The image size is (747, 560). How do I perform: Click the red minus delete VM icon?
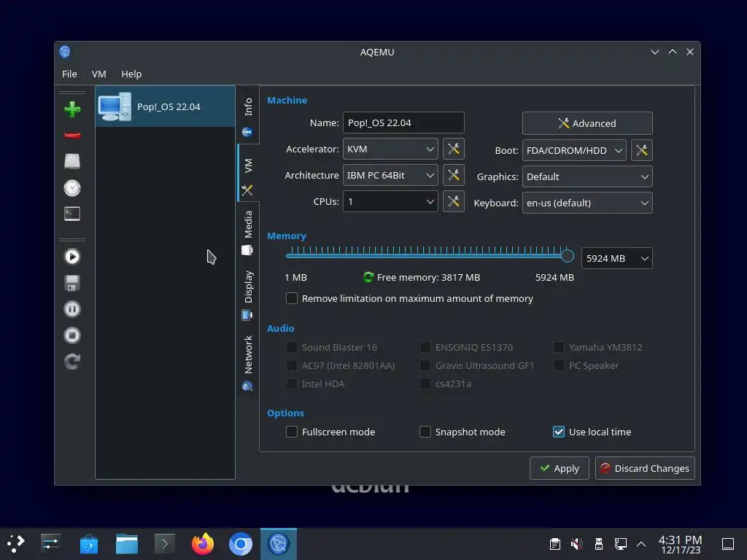72,136
